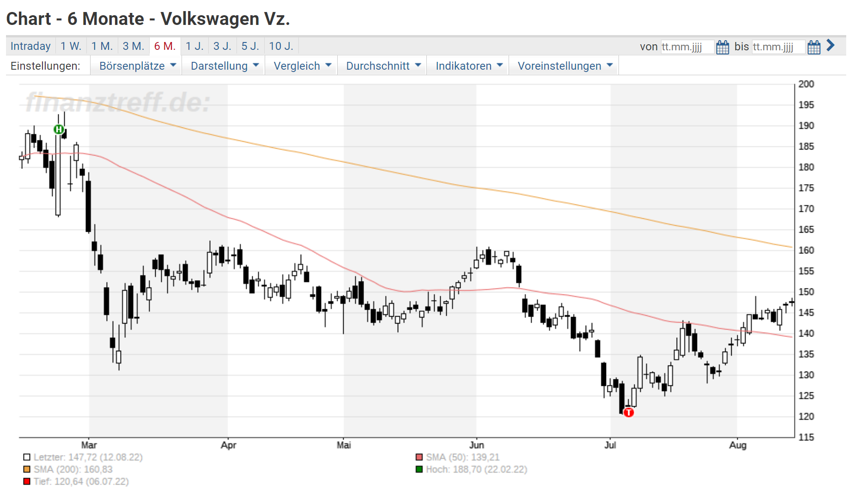This screenshot has width=855, height=504.
Task: Click the green H high marker
Action: coord(59,129)
